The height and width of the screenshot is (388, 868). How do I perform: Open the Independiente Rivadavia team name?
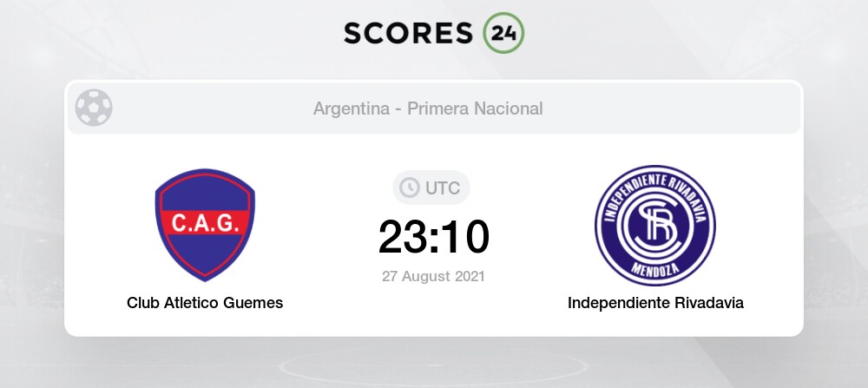tap(655, 303)
